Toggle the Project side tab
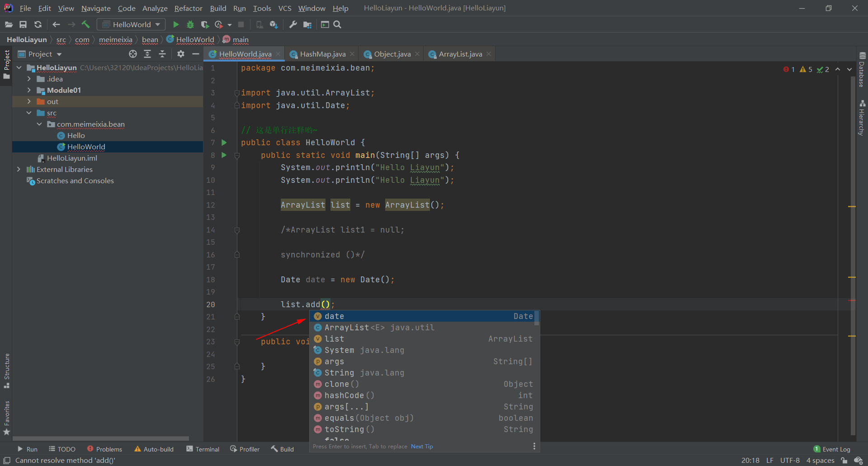This screenshot has height=466, width=868. (x=7, y=64)
